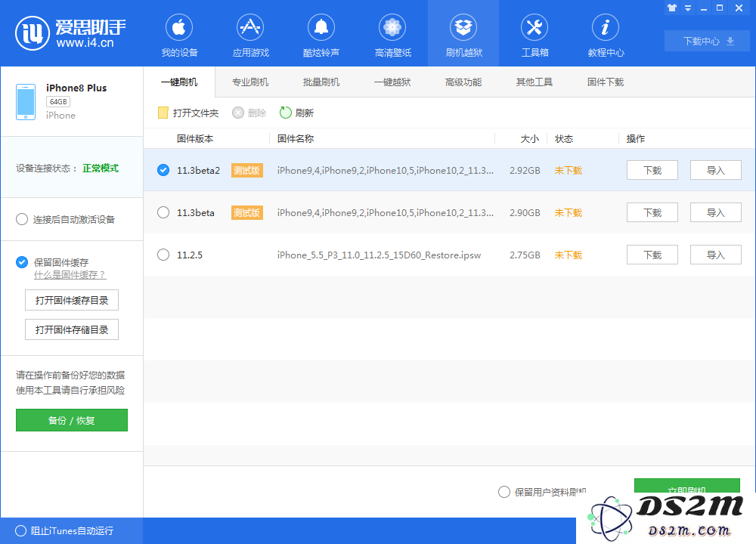
Task: Click the iPhone8 Plus device thumbnail
Action: pyautogui.click(x=26, y=102)
